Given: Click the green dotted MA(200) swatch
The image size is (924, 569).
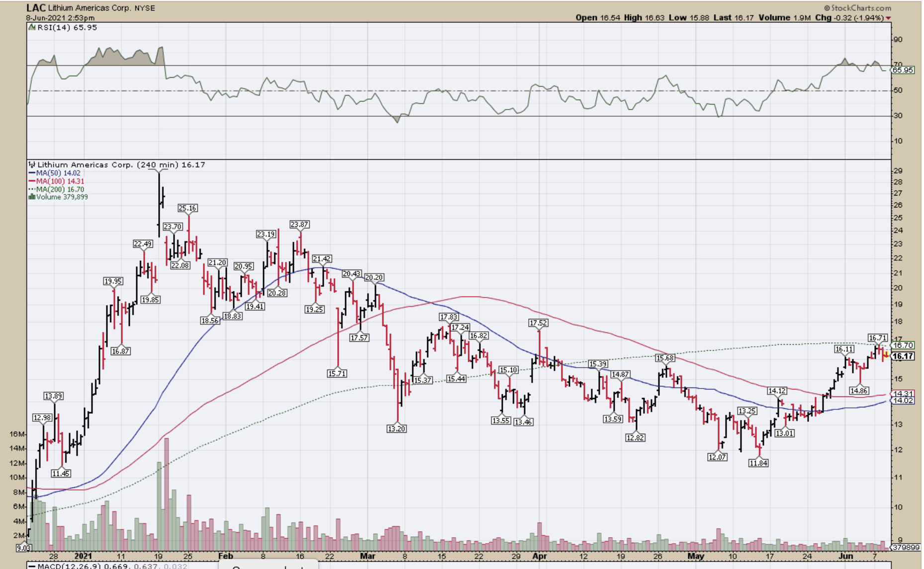Looking at the screenshot, I should click(32, 189).
